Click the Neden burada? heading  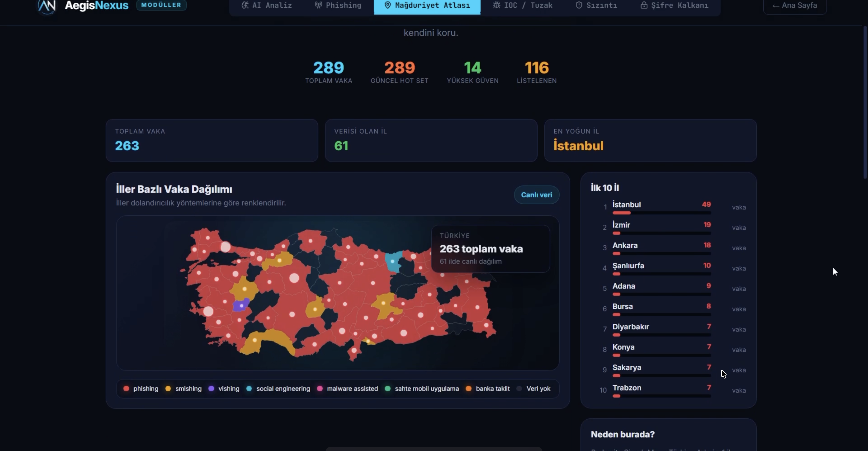[x=623, y=434]
